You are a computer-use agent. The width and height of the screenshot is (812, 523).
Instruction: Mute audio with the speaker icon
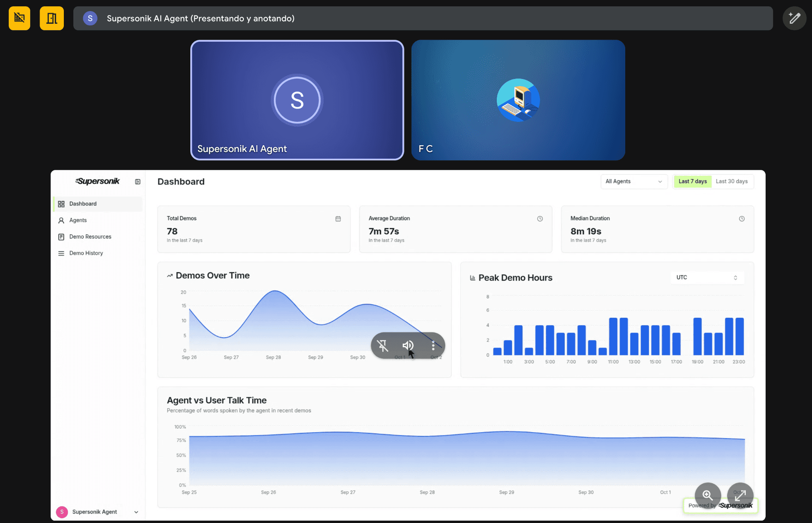coord(408,346)
